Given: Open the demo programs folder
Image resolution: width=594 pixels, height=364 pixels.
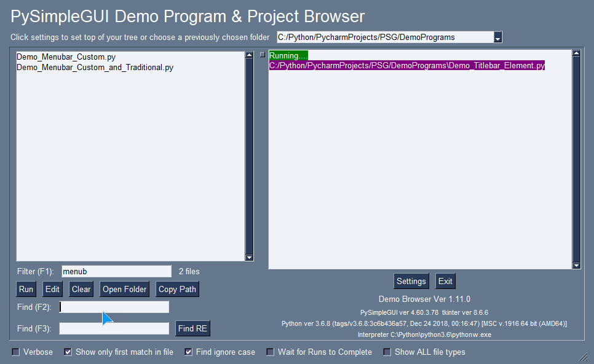Looking at the screenshot, I should tap(124, 289).
